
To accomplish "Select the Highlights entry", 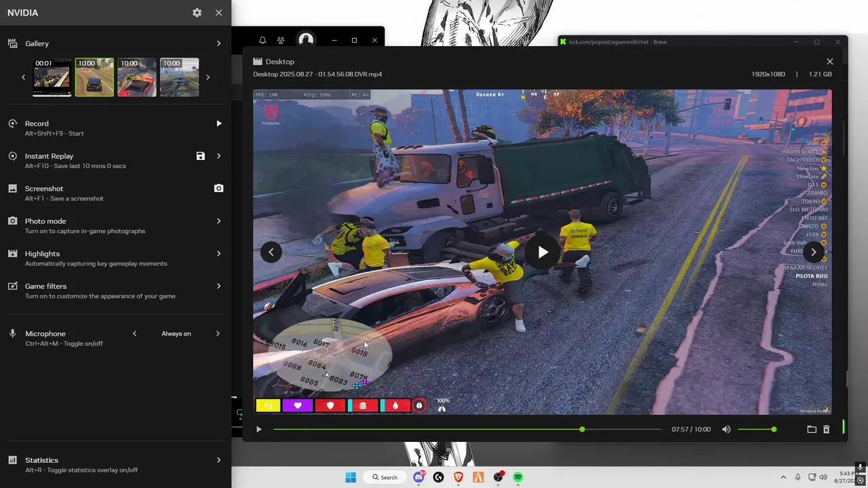I will [x=115, y=258].
